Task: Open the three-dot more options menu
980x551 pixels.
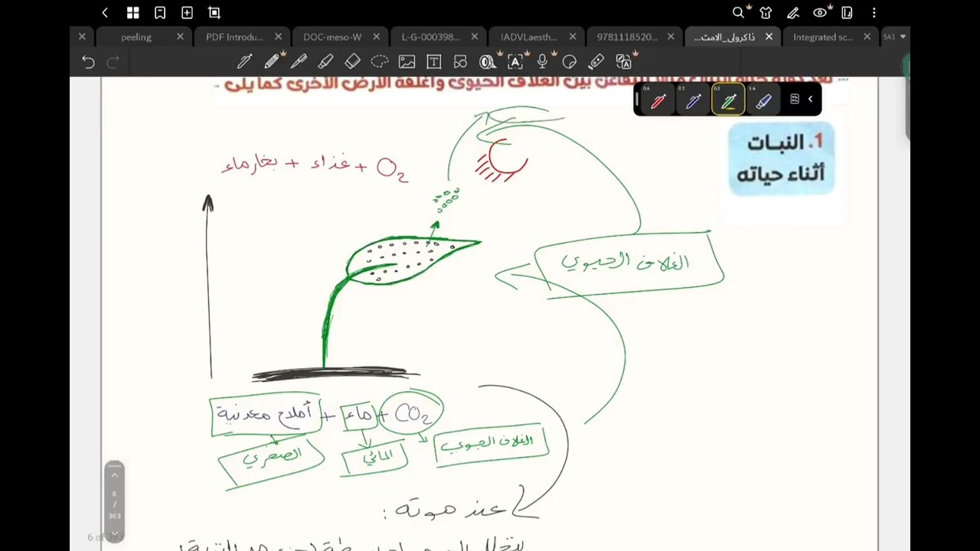Action: tap(874, 12)
